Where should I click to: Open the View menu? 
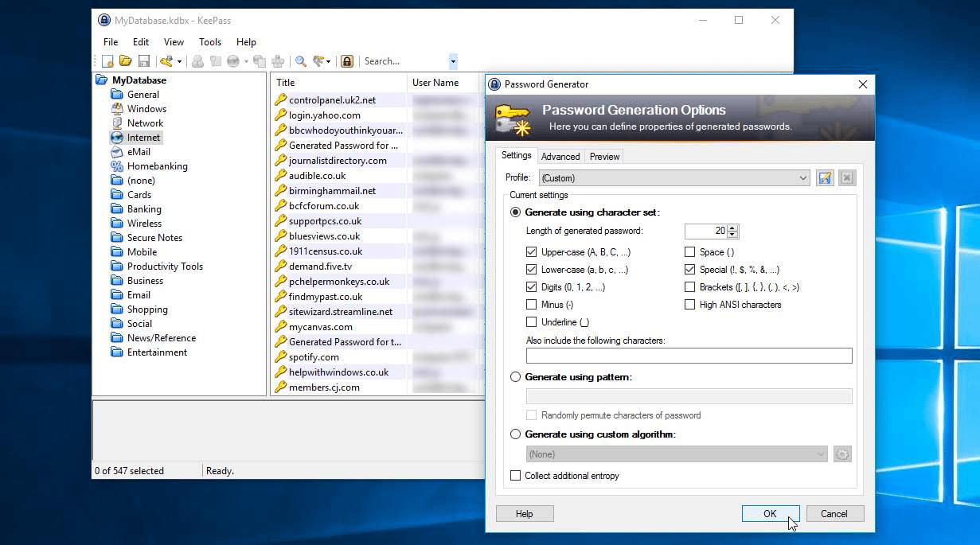174,42
